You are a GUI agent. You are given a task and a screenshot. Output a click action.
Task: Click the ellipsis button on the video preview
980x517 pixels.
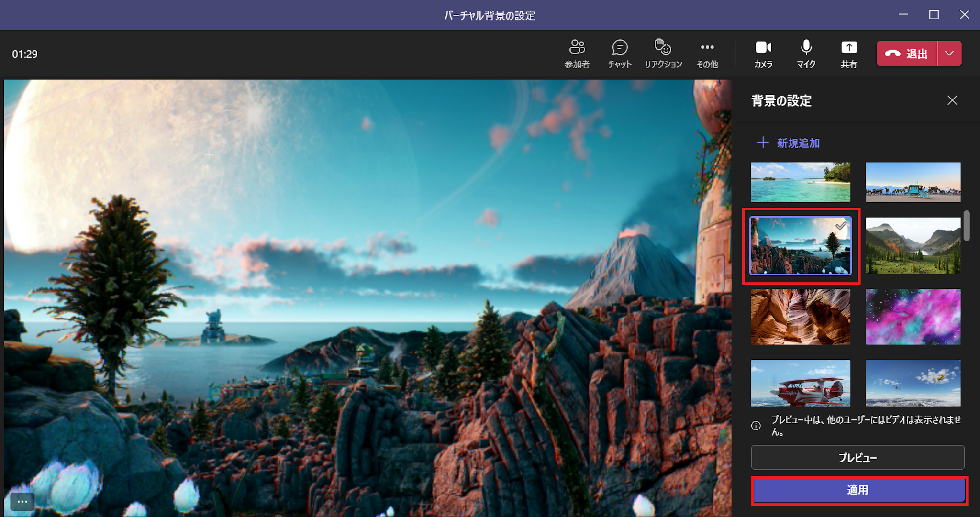[x=22, y=502]
